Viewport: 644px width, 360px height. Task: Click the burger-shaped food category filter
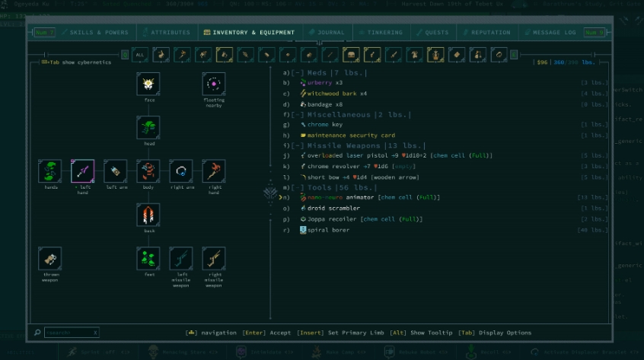(x=351, y=55)
